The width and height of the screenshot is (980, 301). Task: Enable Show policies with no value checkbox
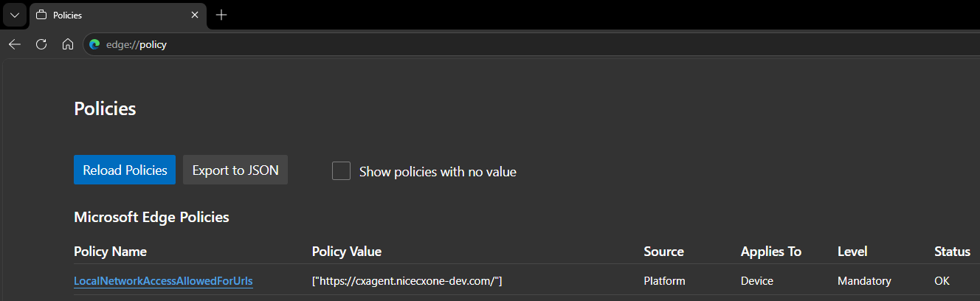(341, 171)
